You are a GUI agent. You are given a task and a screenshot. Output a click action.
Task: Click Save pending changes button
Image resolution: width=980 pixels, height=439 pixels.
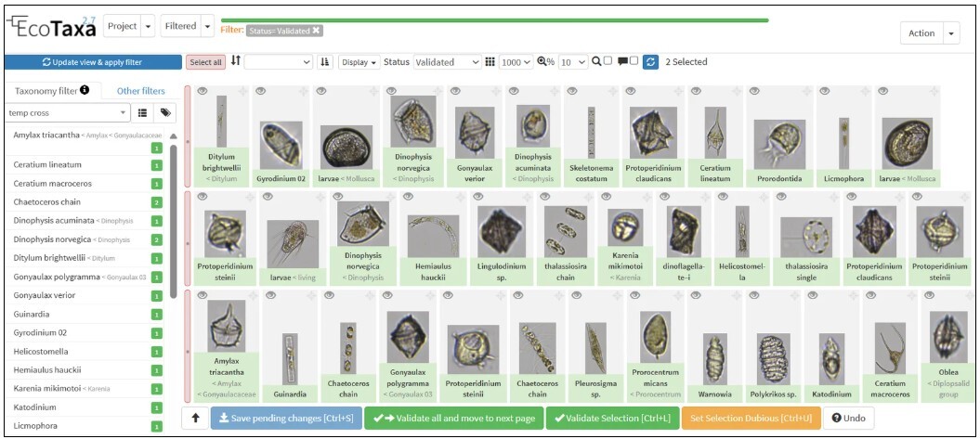(286, 419)
